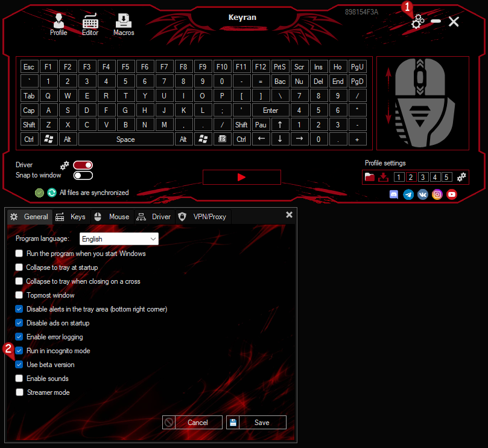The width and height of the screenshot is (488, 448).
Task: Click the download profile icon
Action: (x=384, y=177)
